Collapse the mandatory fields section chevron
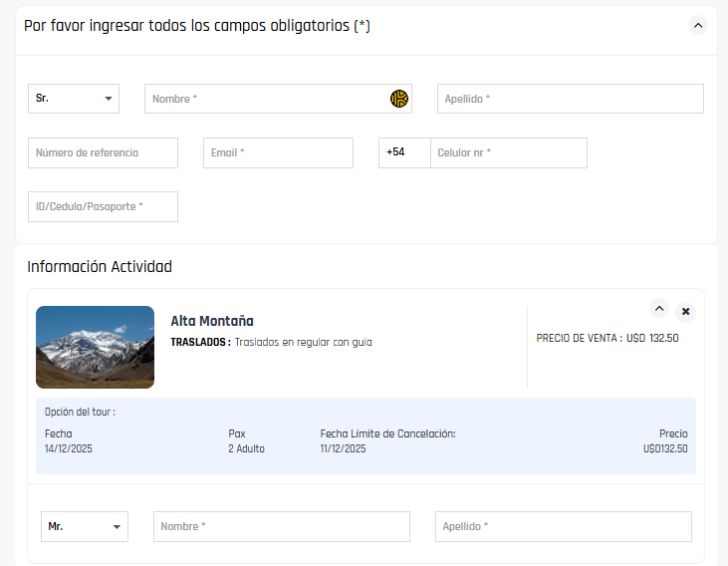Screen dimensions: 728x566 [697, 26]
